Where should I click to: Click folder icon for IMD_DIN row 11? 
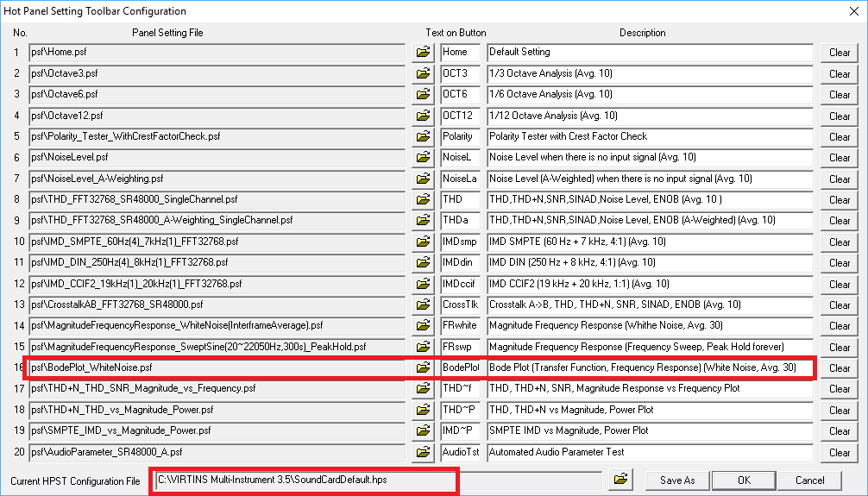click(423, 262)
